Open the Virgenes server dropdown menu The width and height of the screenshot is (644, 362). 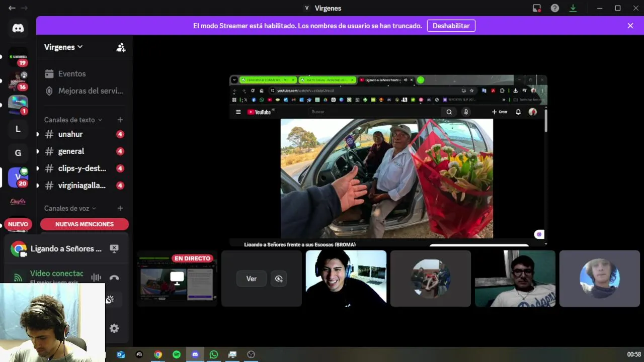pos(63,47)
